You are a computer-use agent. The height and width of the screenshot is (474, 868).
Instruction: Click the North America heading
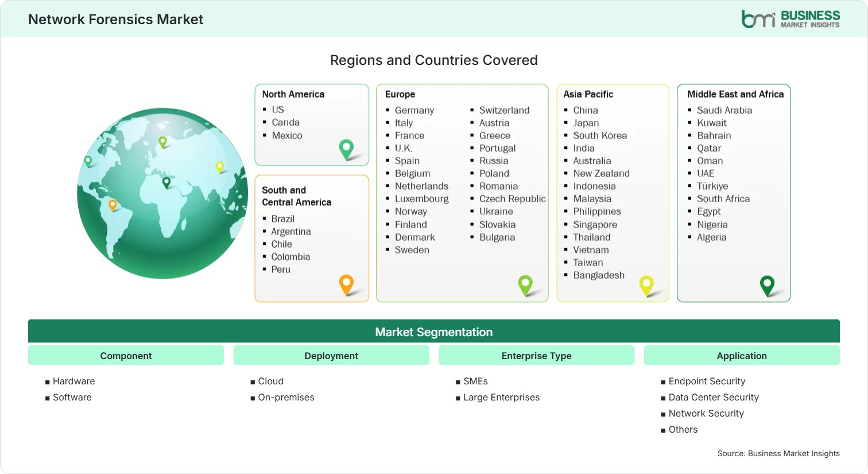coord(293,94)
